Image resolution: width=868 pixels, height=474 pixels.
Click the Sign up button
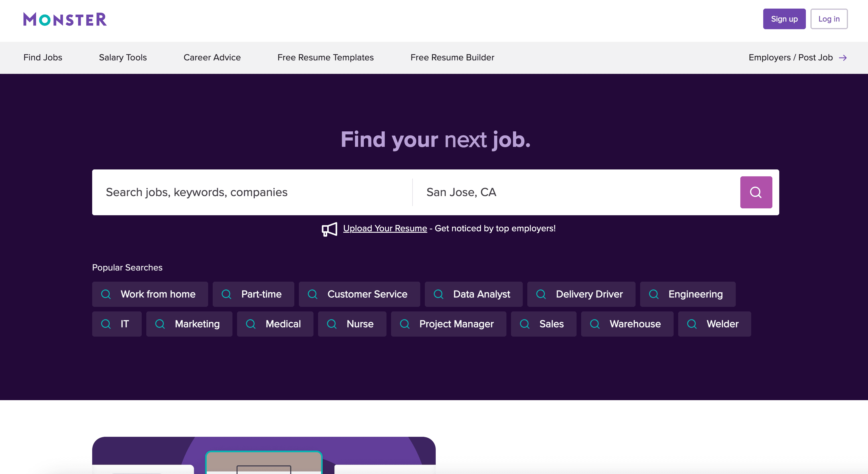coord(784,19)
